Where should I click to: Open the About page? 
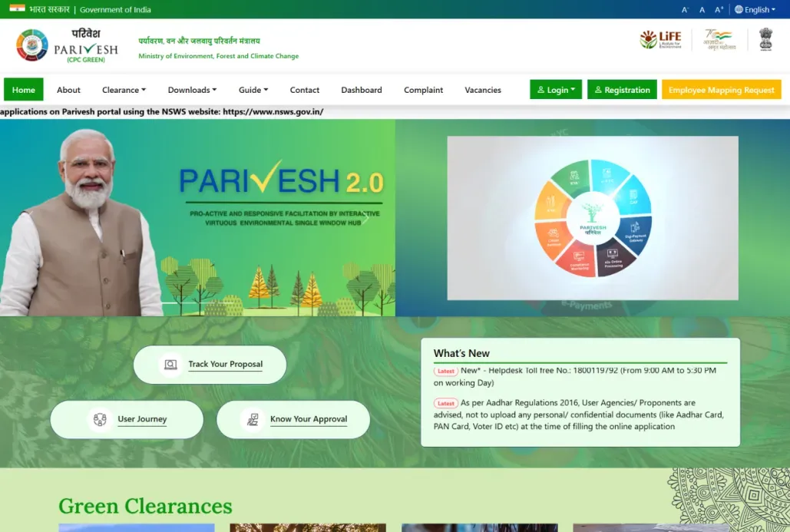68,90
